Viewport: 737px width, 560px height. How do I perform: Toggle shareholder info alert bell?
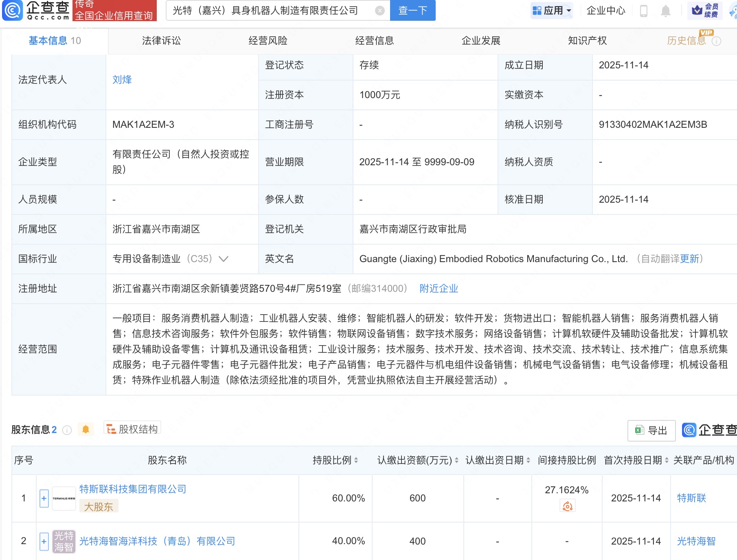86,429
